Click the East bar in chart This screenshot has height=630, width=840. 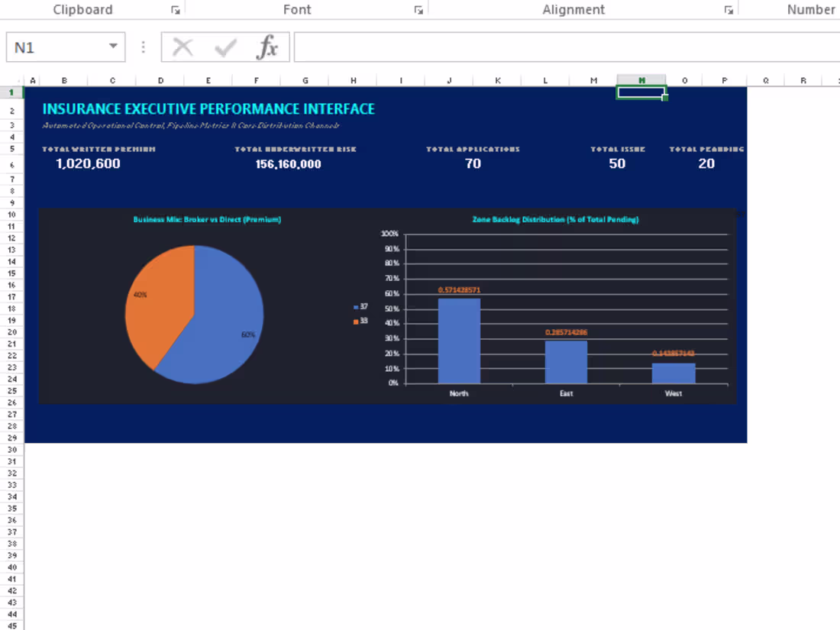(x=567, y=362)
